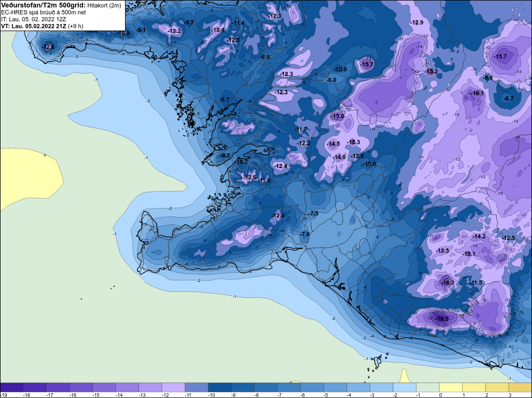Viewport: 532px width, 398px height.
Task: Click the -9.6 temperature label
Action: [487, 78]
